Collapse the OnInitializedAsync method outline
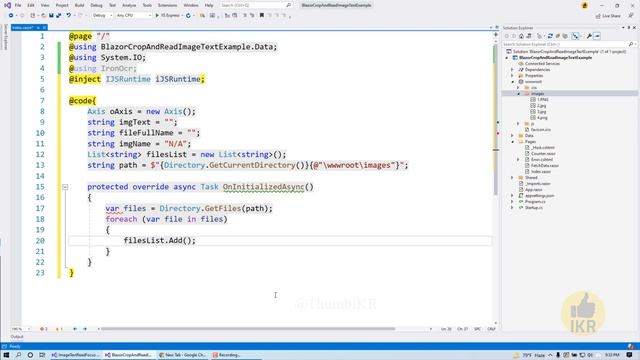 click(x=65, y=187)
